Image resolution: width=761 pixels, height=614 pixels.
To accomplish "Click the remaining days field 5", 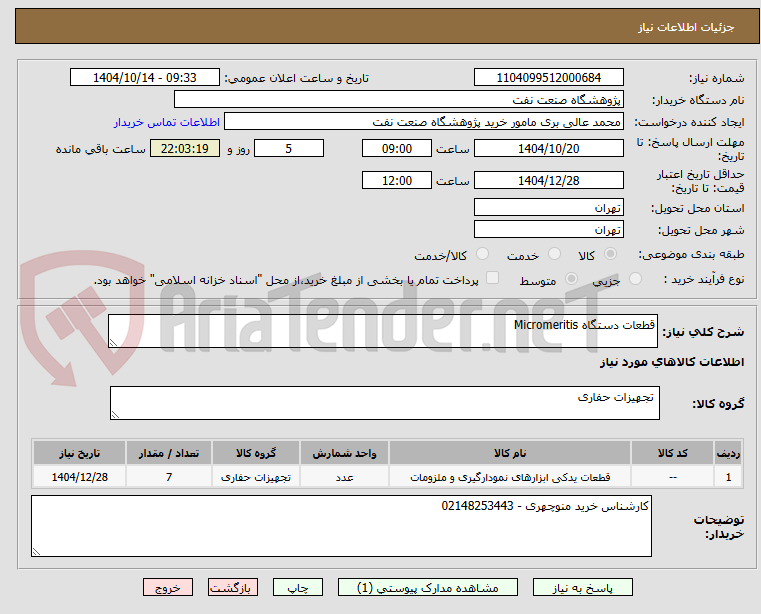I will 289,149.
